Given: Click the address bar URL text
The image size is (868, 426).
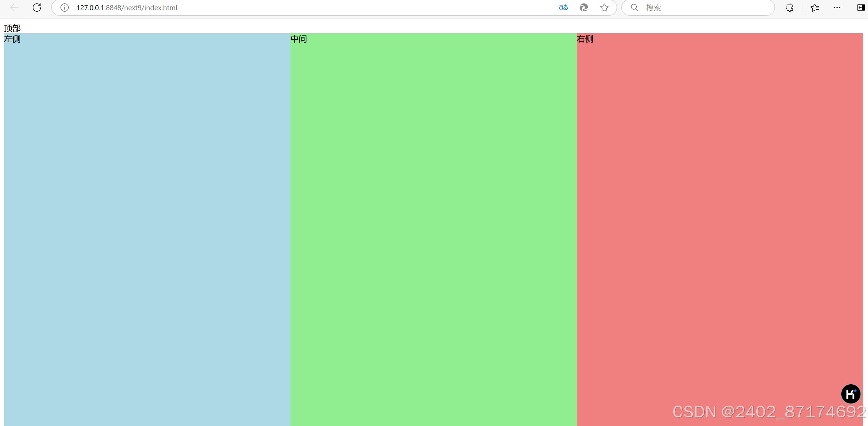Looking at the screenshot, I should [x=127, y=8].
